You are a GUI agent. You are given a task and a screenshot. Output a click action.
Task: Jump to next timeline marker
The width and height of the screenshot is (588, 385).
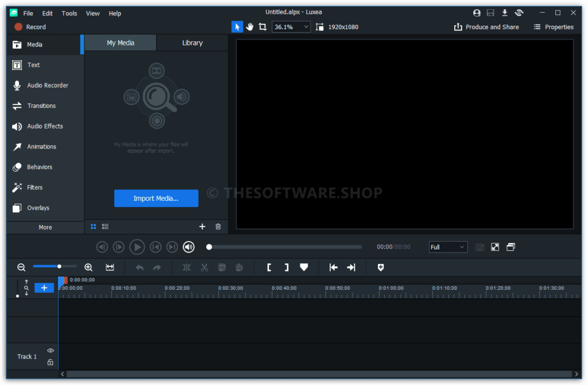[x=351, y=267]
